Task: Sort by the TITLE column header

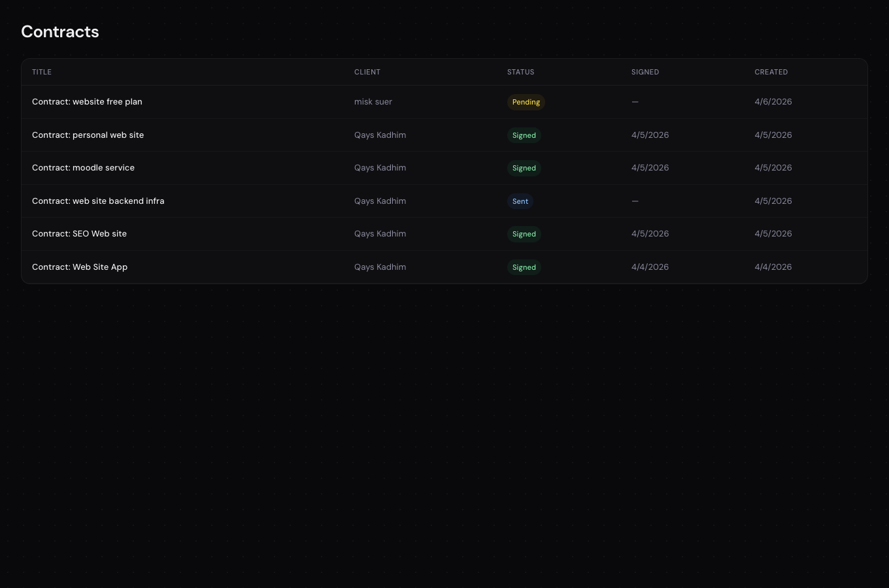Action: pos(42,72)
